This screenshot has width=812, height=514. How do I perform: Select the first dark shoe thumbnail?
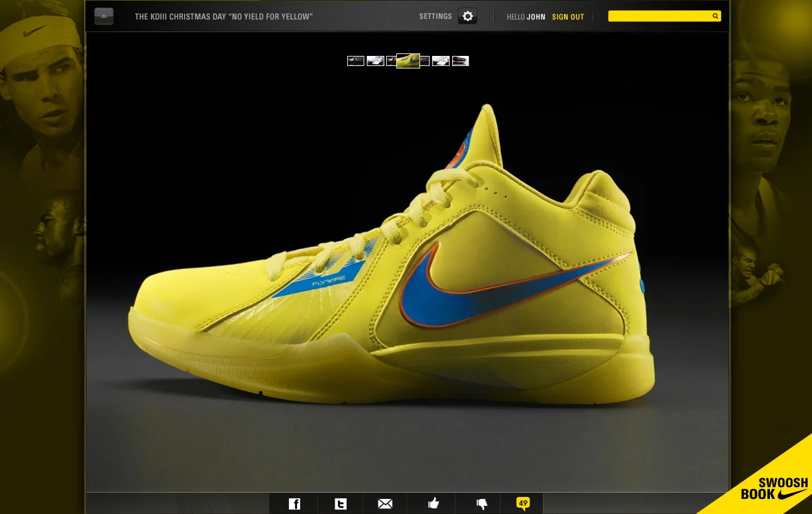pos(355,61)
